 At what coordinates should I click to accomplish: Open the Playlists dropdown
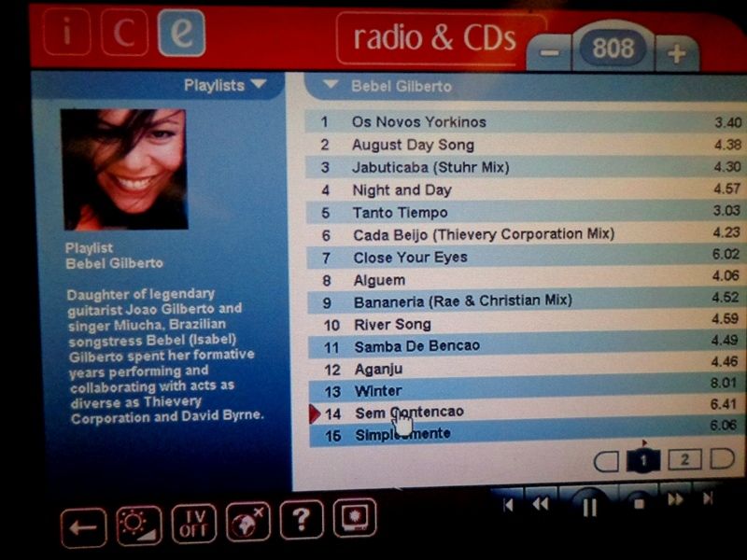[225, 85]
